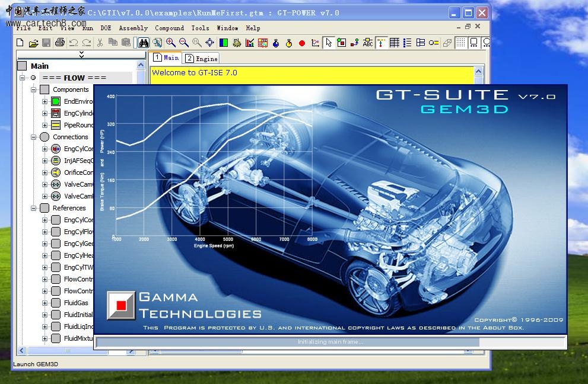The height and width of the screenshot is (384, 588).
Task: Expand the EndEnviro tree item
Action: click(x=45, y=101)
